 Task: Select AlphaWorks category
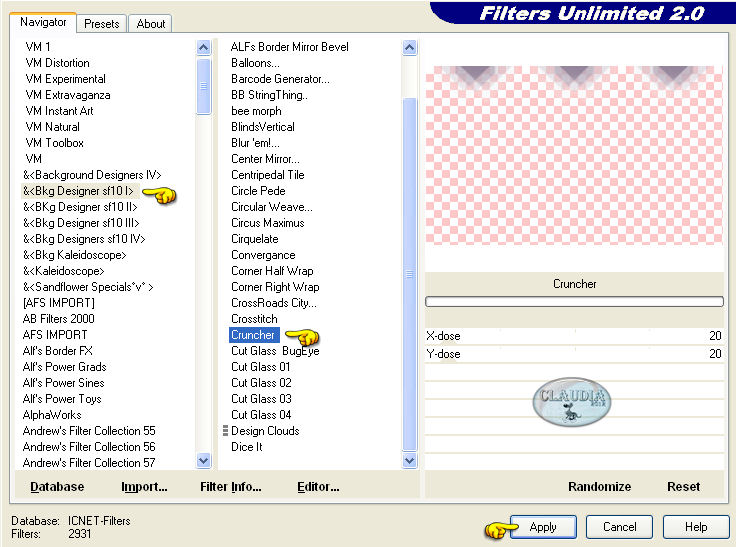tap(52, 415)
